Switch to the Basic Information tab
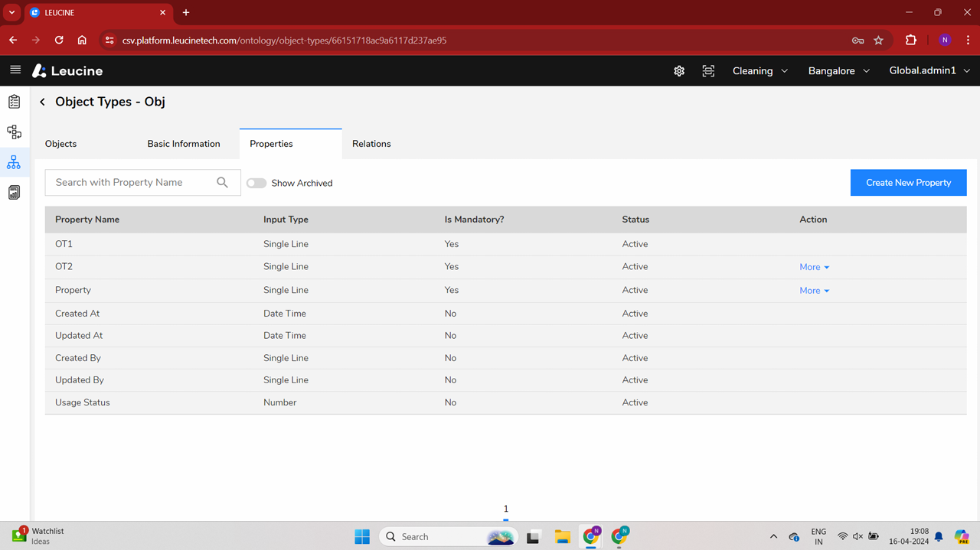Image resolution: width=980 pixels, height=550 pixels. tap(184, 144)
